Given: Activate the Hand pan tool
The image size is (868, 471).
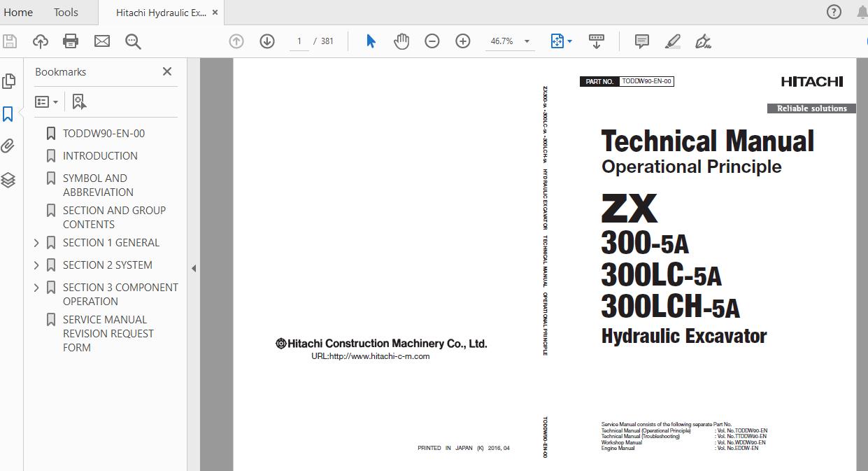Looking at the screenshot, I should 401,41.
